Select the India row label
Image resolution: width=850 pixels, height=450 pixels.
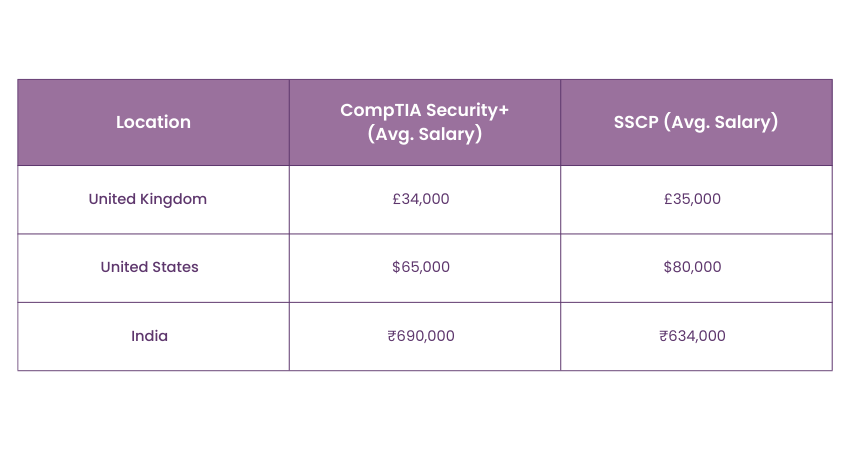pyautogui.click(x=149, y=336)
